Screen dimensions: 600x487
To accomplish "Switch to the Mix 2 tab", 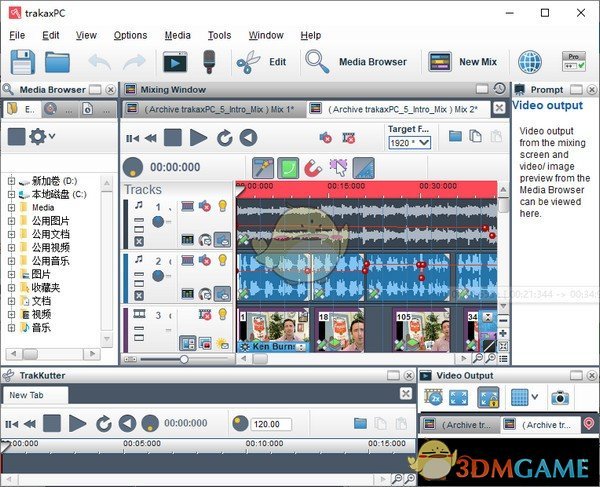I will coord(398,109).
